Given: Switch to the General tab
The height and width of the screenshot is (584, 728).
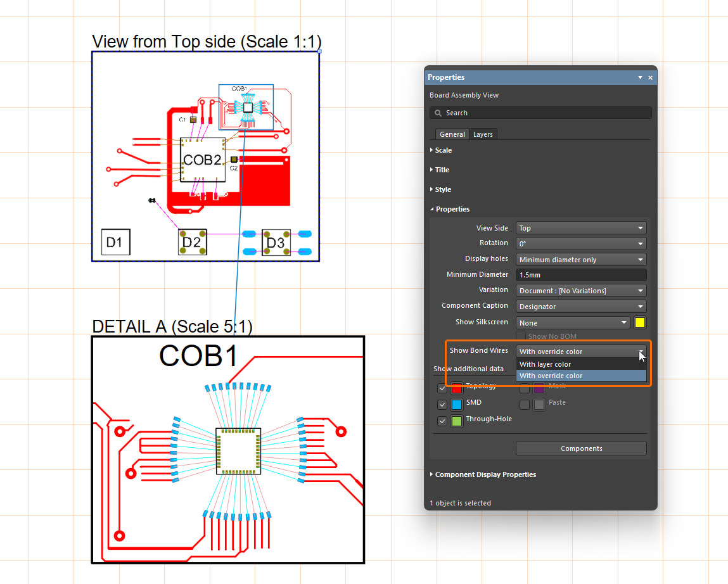Looking at the screenshot, I should point(452,134).
